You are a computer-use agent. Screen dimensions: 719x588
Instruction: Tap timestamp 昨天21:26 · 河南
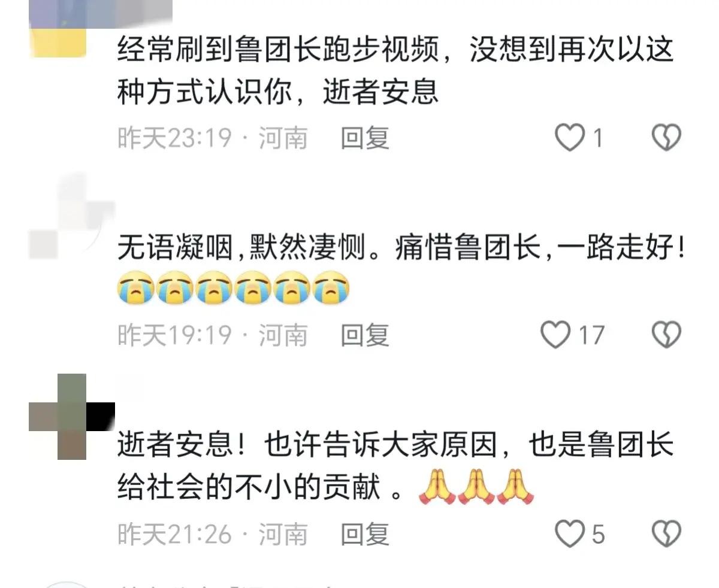point(212,534)
